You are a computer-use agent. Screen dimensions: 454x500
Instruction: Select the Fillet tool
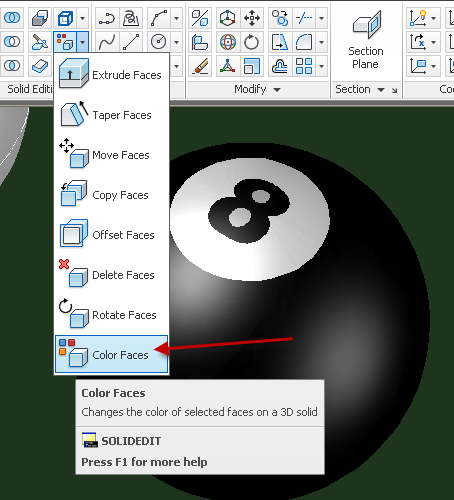304,42
